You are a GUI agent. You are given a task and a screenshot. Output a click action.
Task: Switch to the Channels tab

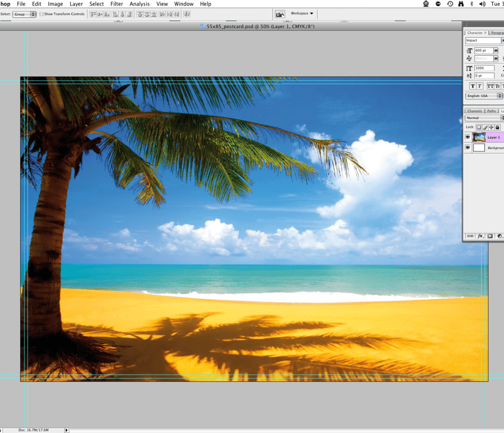point(474,111)
